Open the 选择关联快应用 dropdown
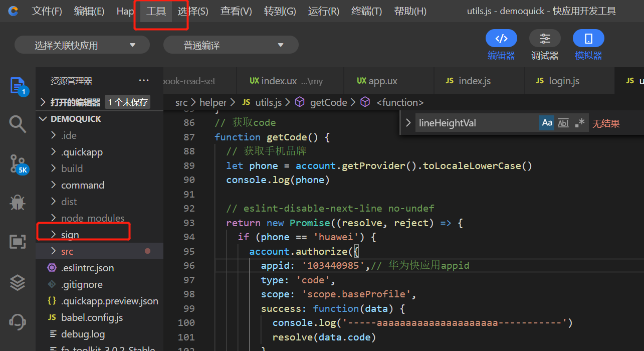Image resolution: width=644 pixels, height=351 pixels. coord(82,45)
